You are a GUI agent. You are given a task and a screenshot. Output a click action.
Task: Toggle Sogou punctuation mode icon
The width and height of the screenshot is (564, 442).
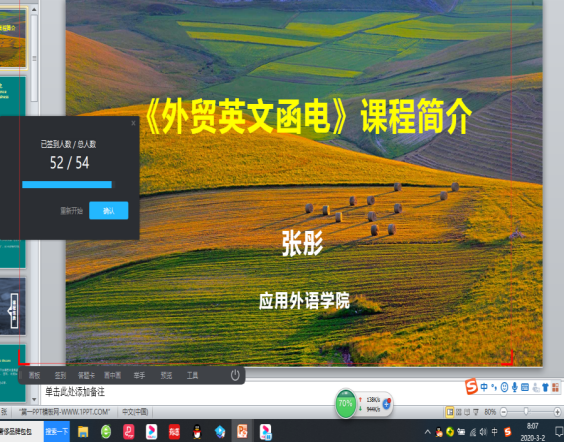coord(494,387)
